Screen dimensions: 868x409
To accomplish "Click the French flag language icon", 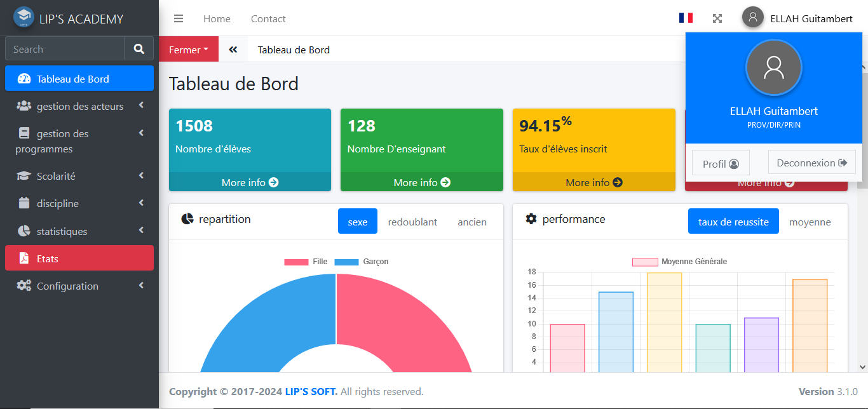I will pos(686,18).
